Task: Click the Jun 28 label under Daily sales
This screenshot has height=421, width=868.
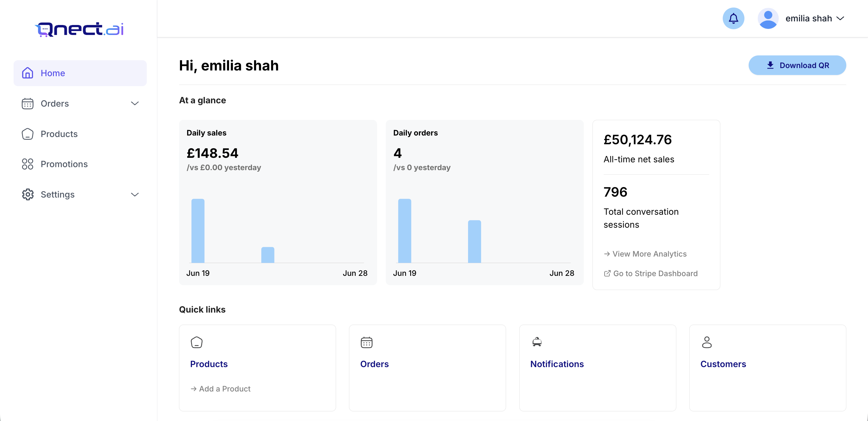Action: pyautogui.click(x=355, y=273)
